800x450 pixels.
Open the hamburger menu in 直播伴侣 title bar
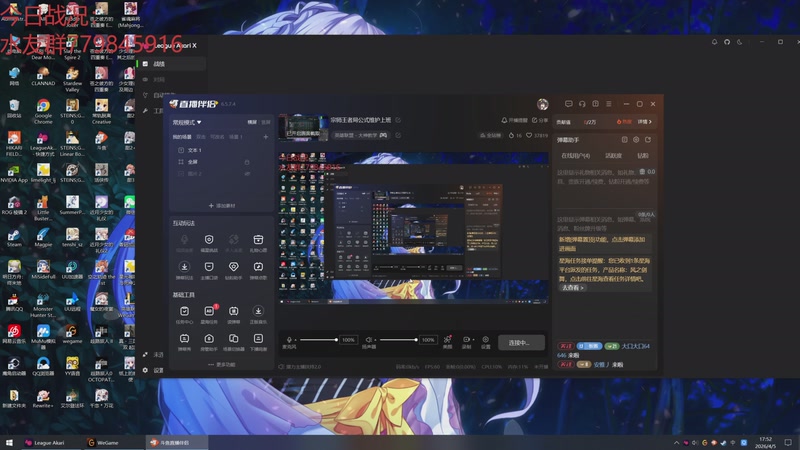pos(609,104)
